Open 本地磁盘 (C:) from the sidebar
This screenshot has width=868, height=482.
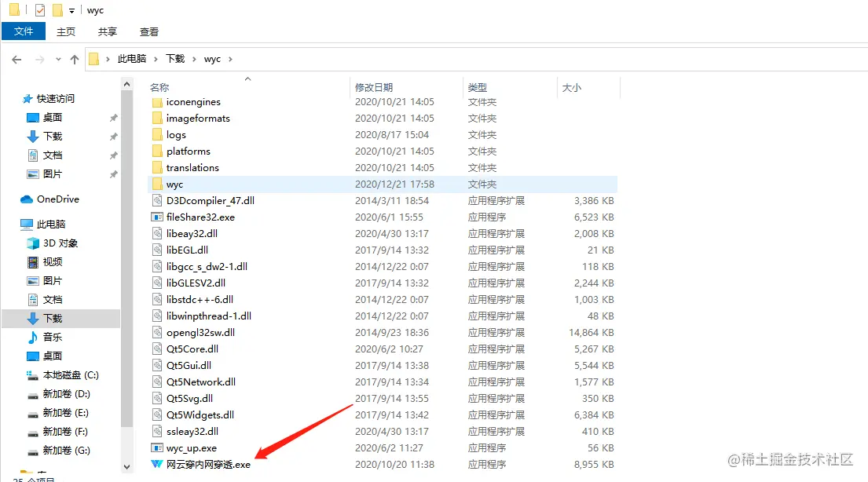point(71,375)
